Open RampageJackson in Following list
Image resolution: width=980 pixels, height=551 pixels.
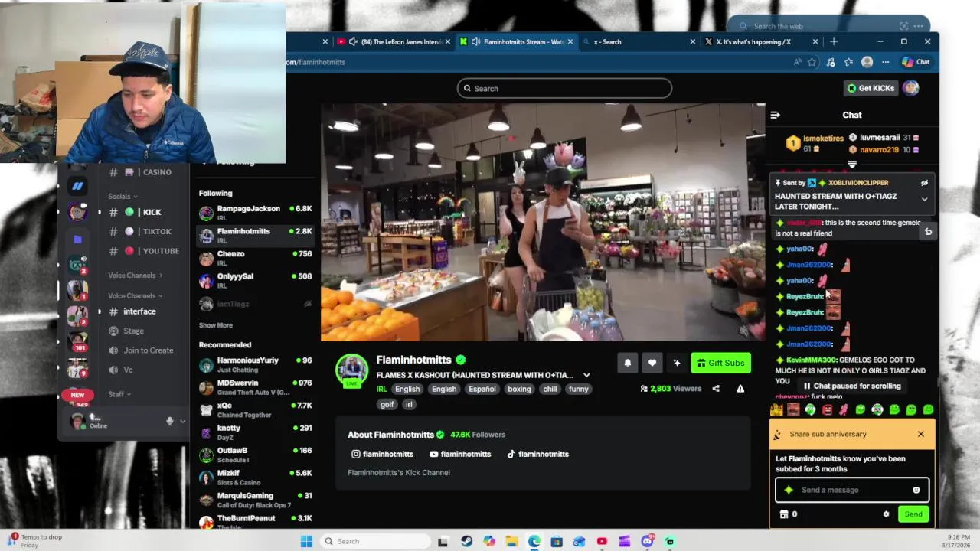[255, 213]
